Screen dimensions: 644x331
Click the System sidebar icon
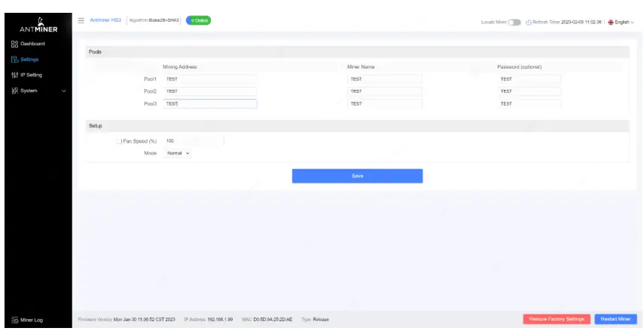[x=14, y=90]
